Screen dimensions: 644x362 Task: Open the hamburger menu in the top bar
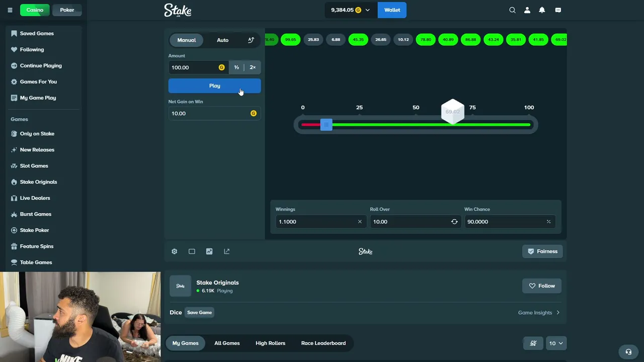pos(10,10)
